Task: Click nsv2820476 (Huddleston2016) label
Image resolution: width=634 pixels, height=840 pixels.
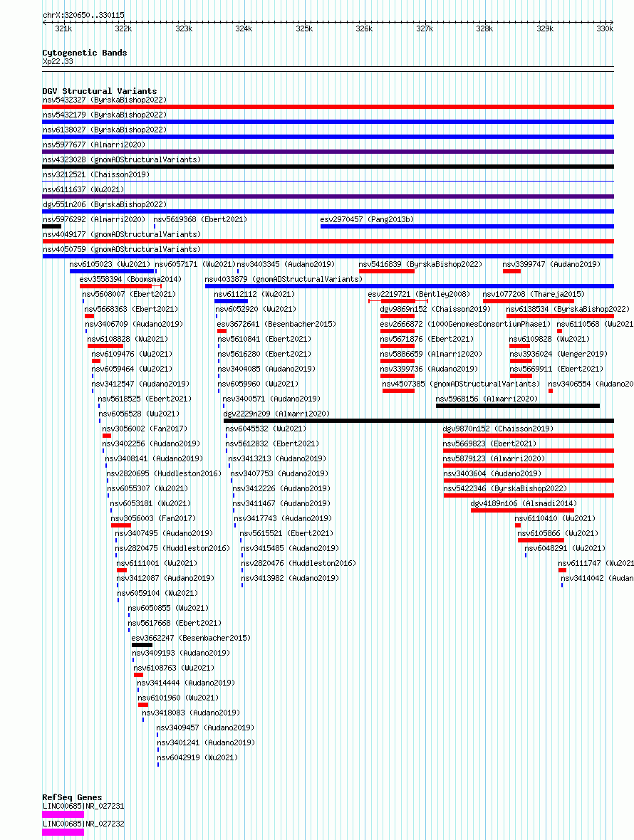Action: (298, 565)
